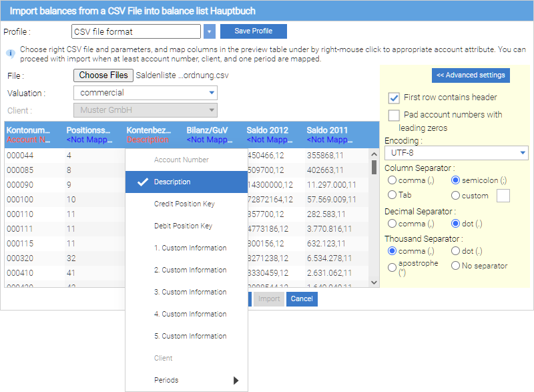Image resolution: width=534 pixels, height=392 pixels.
Task: Open the Periods submenu arrow
Action: click(236, 381)
